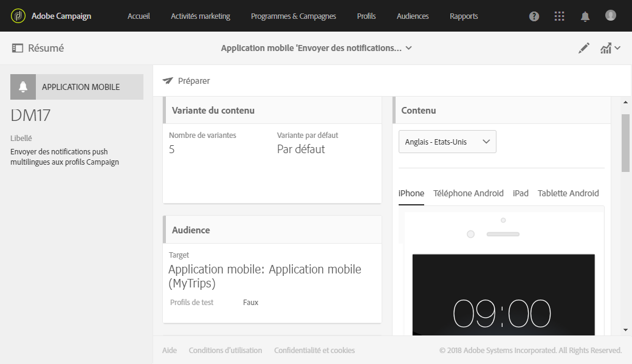Click the Envoyer des notifications push label text
The width and height of the screenshot is (632, 364).
tap(64, 157)
